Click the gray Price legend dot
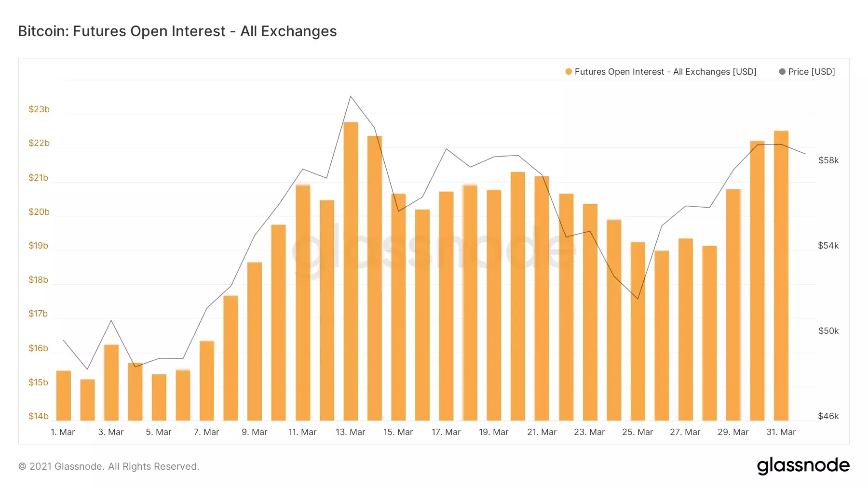Image resolution: width=868 pixels, height=488 pixels. (x=782, y=72)
